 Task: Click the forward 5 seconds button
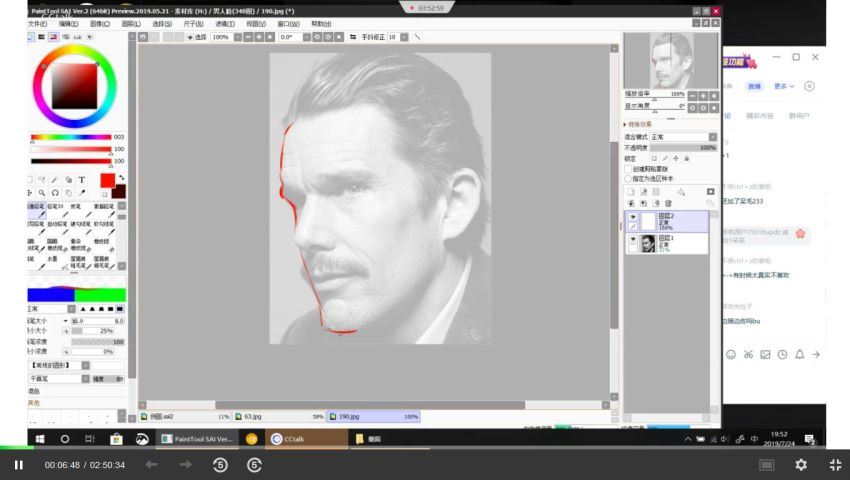[x=254, y=465]
